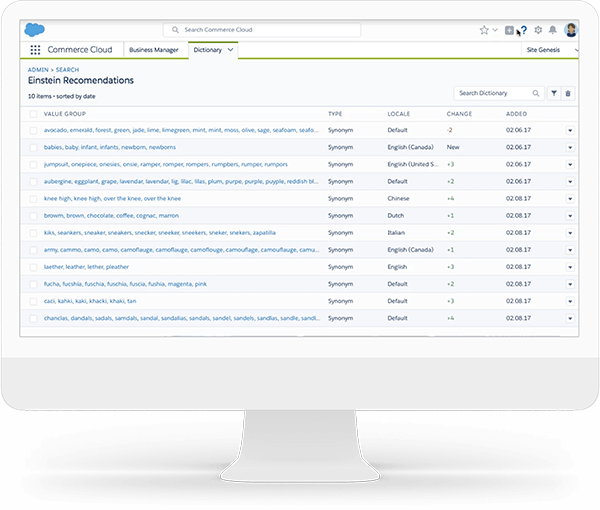Image resolution: width=600 pixels, height=510 pixels.
Task: Open row menu for babies, baby row
Action: pos(570,147)
